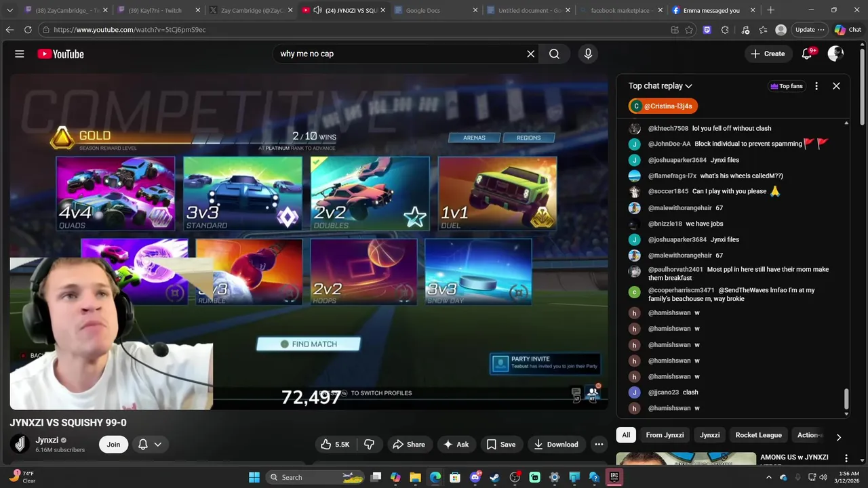Go back with the browser arrow
The height and width of the screenshot is (488, 868).
pos(9,30)
